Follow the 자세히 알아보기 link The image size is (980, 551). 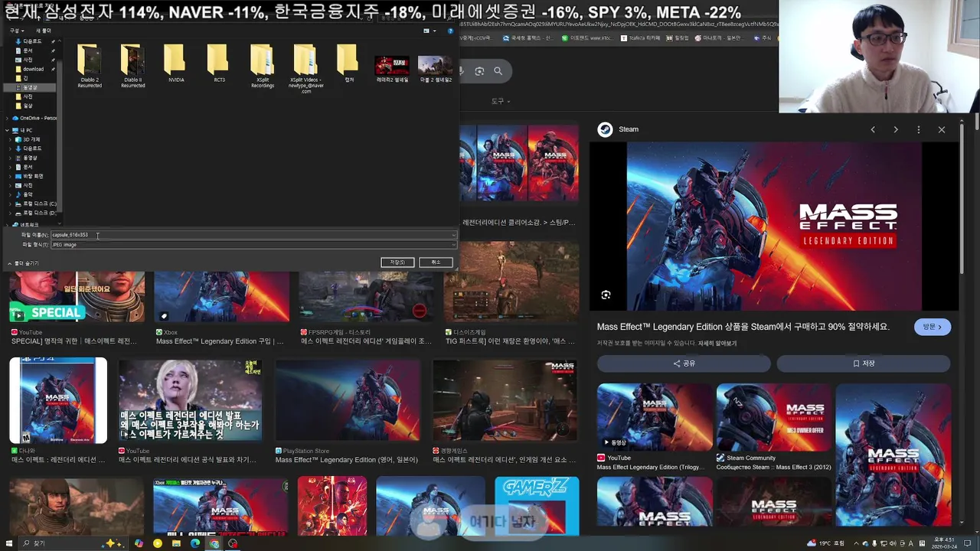click(717, 344)
